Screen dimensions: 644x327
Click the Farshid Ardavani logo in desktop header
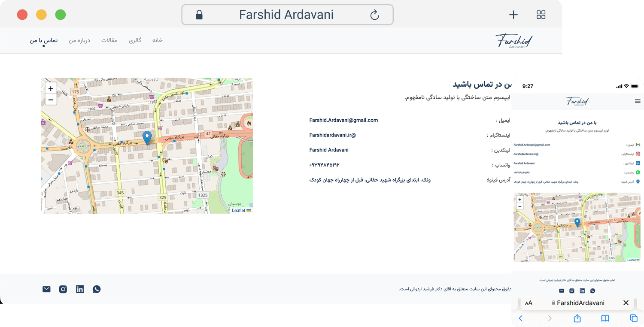(514, 41)
